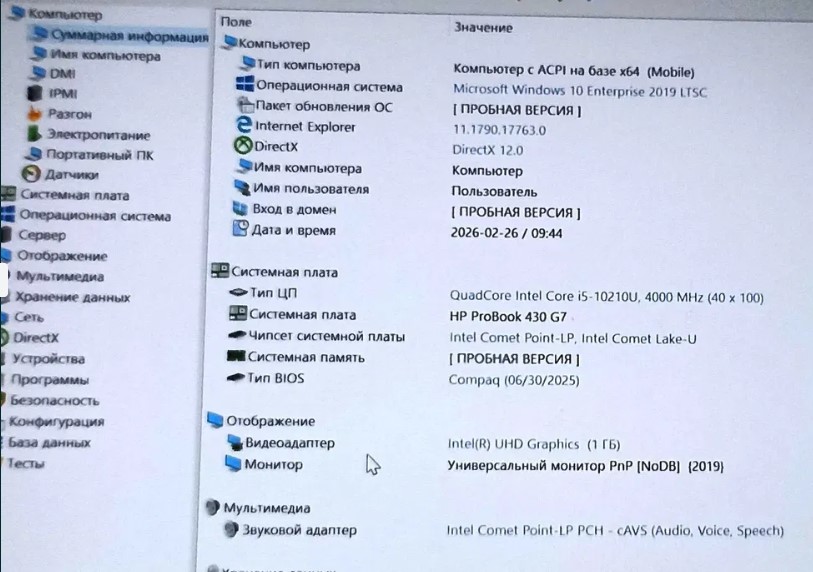The width and height of the screenshot is (813, 572).
Task: Open the Хранение данных tree node
Action: [x=73, y=297]
